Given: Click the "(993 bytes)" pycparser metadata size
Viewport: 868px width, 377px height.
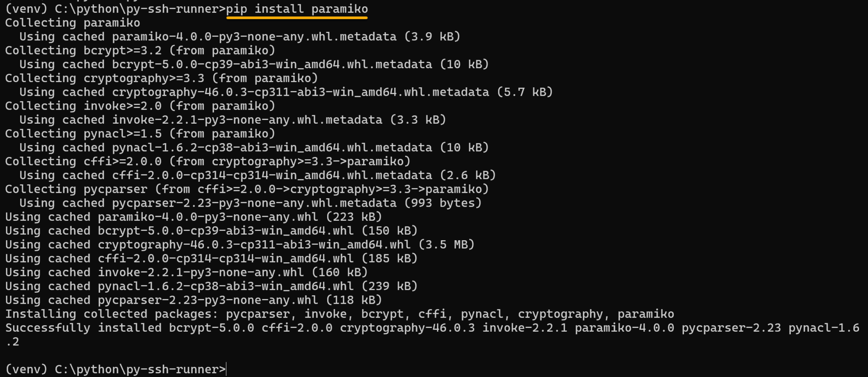Looking at the screenshot, I should pyautogui.click(x=443, y=203).
